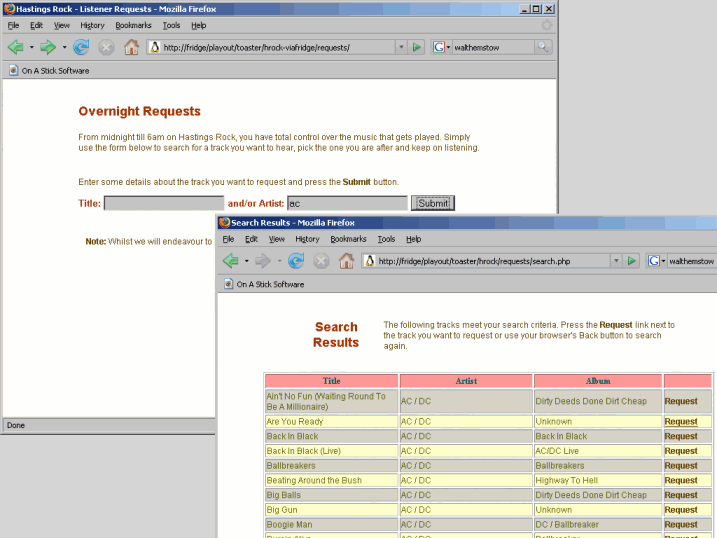Request Back In Black (Live) track
Screen dimensions: 717x538
point(681,451)
